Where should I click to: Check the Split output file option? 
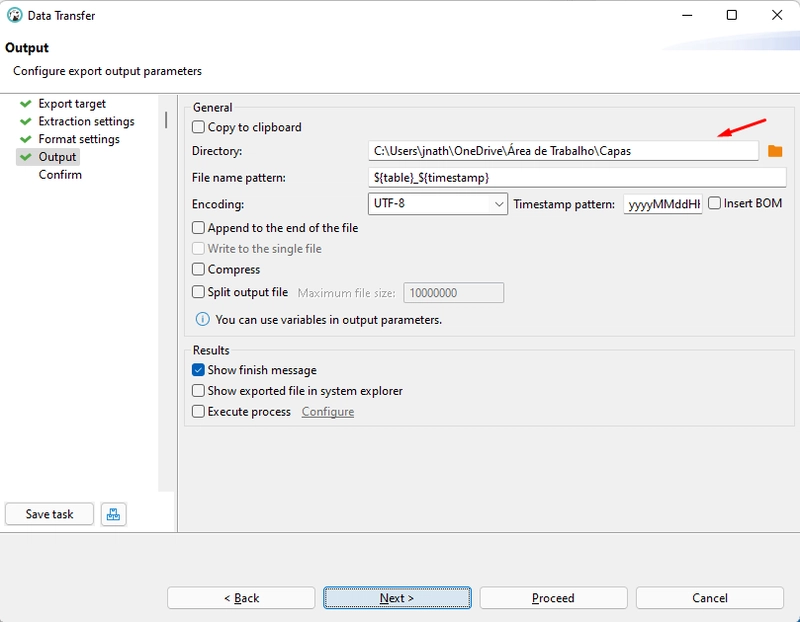coord(199,293)
